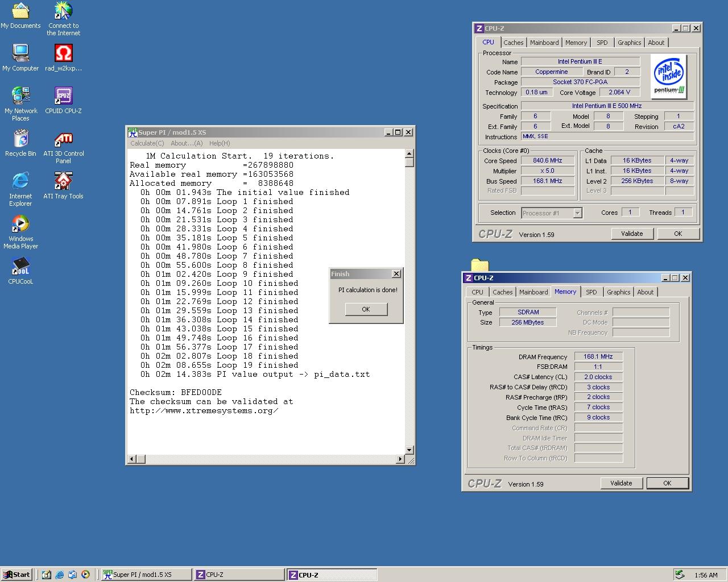
Task: Click the Z icon in upper CPU-Z title bar
Action: tap(479, 28)
